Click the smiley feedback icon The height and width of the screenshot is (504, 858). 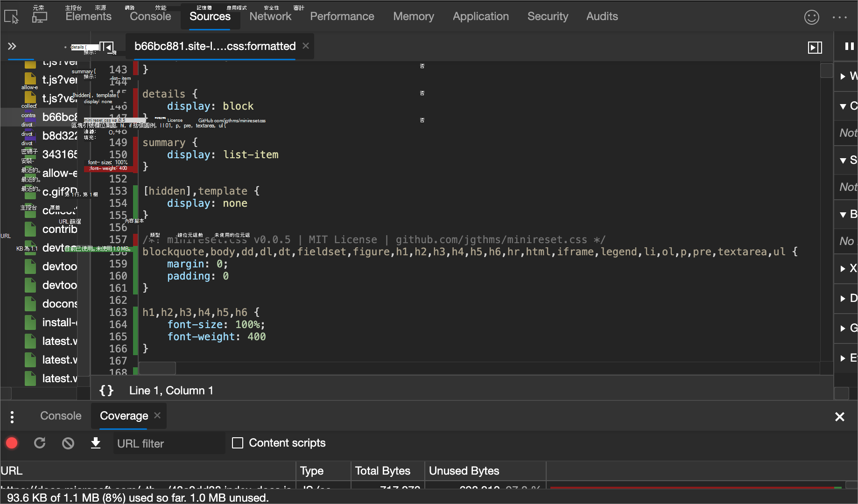(x=811, y=17)
